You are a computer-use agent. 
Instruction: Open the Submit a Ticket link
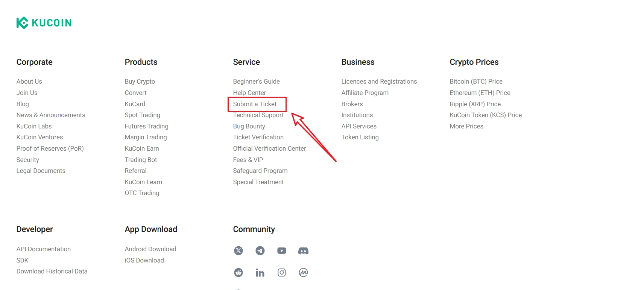[x=255, y=104]
